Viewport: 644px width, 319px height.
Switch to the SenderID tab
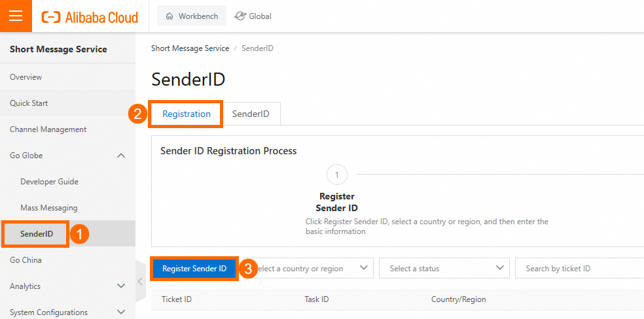coord(251,114)
